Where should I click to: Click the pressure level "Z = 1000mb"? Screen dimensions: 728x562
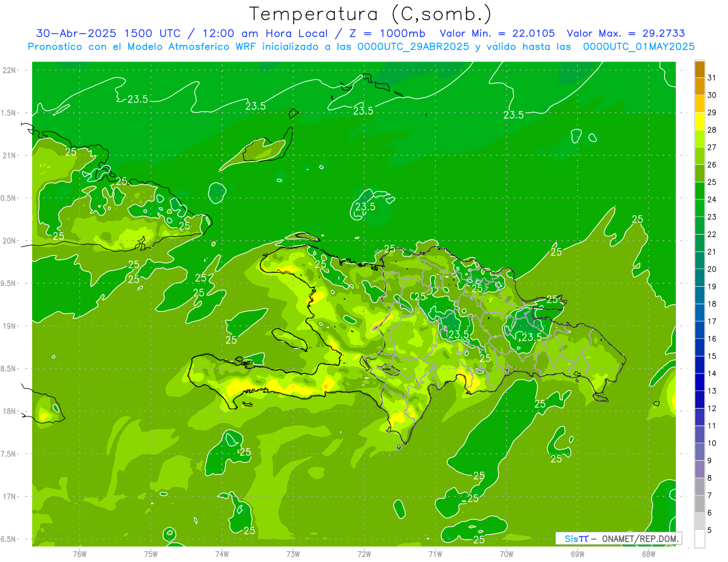(385, 33)
